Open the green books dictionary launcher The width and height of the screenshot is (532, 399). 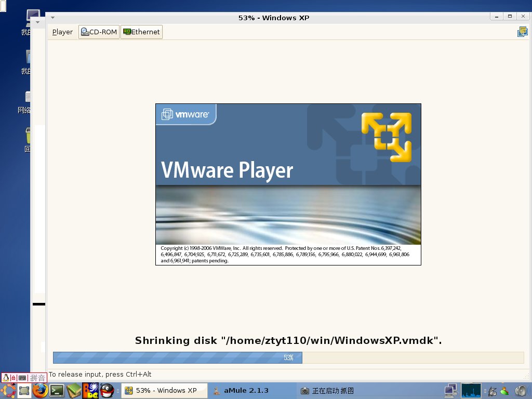[74, 391]
